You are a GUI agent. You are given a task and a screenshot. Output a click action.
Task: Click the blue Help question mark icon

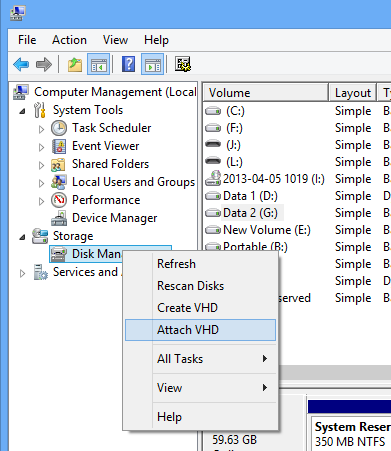click(128, 64)
